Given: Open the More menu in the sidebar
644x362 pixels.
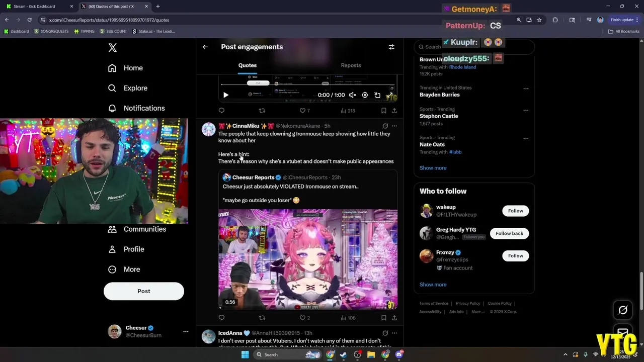Looking at the screenshot, I should tap(124, 269).
